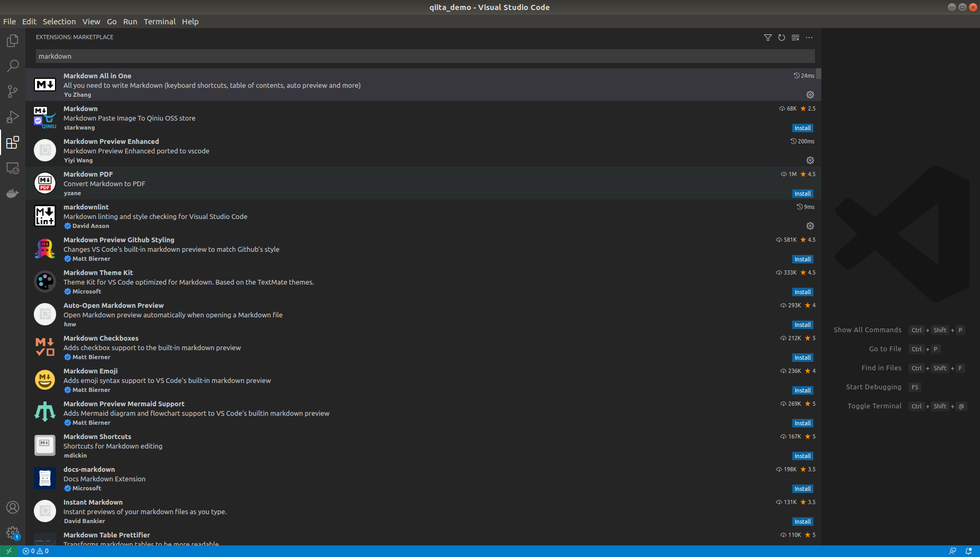
Task: Clear the extension search results
Action: click(795, 37)
